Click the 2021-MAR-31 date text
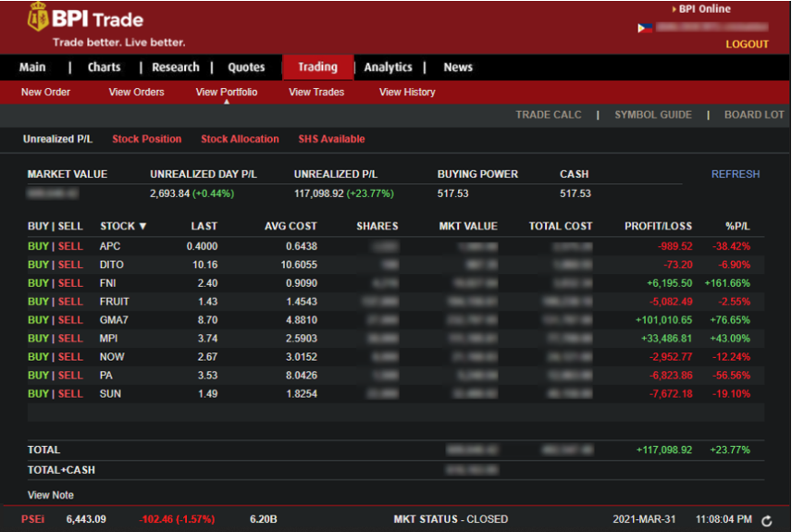 click(x=644, y=519)
